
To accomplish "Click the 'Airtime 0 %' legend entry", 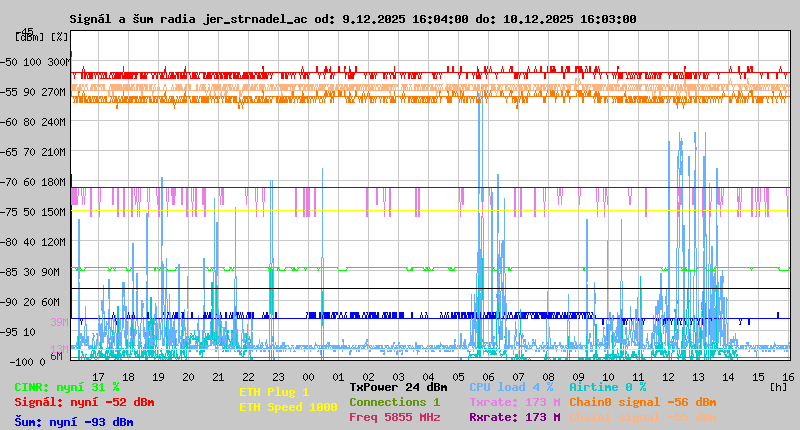I will (x=608, y=387).
